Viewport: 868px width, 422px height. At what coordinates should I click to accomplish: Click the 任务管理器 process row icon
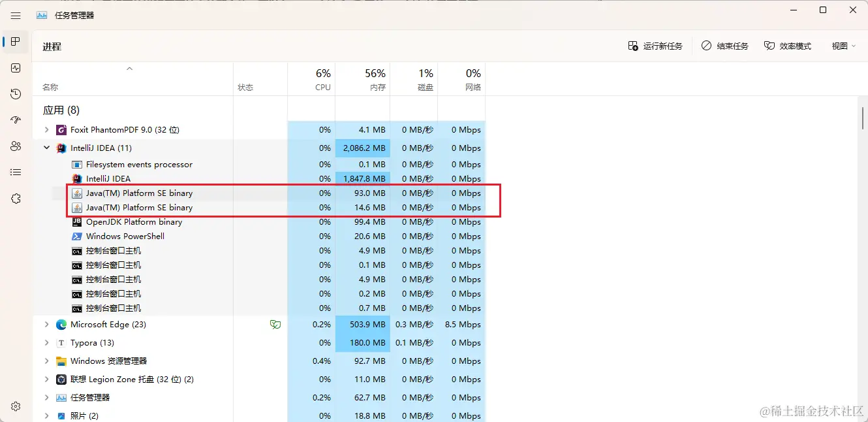61,398
